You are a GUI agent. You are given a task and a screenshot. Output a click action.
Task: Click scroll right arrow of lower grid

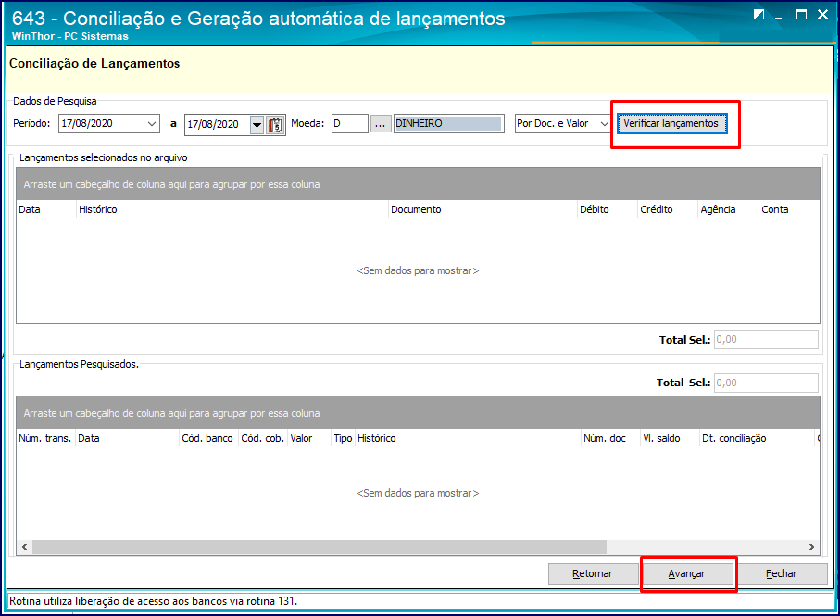[811, 547]
